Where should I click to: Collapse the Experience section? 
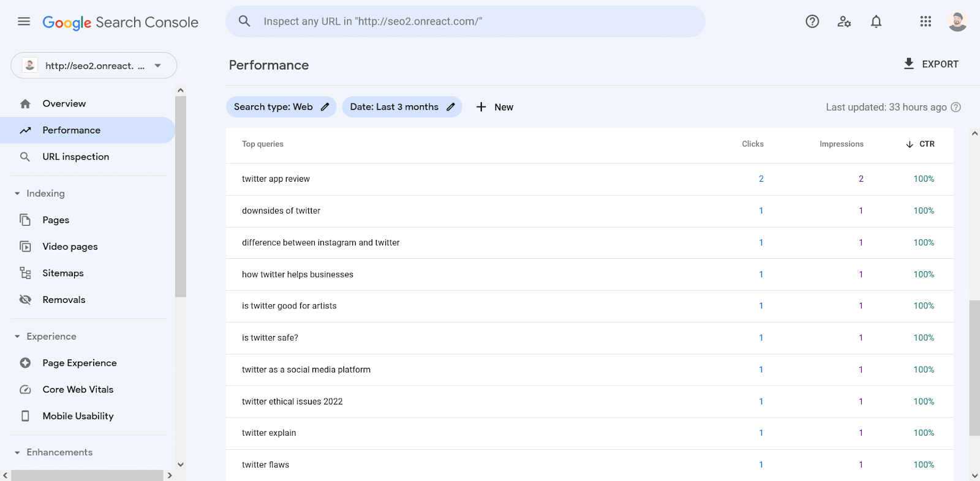(x=17, y=337)
